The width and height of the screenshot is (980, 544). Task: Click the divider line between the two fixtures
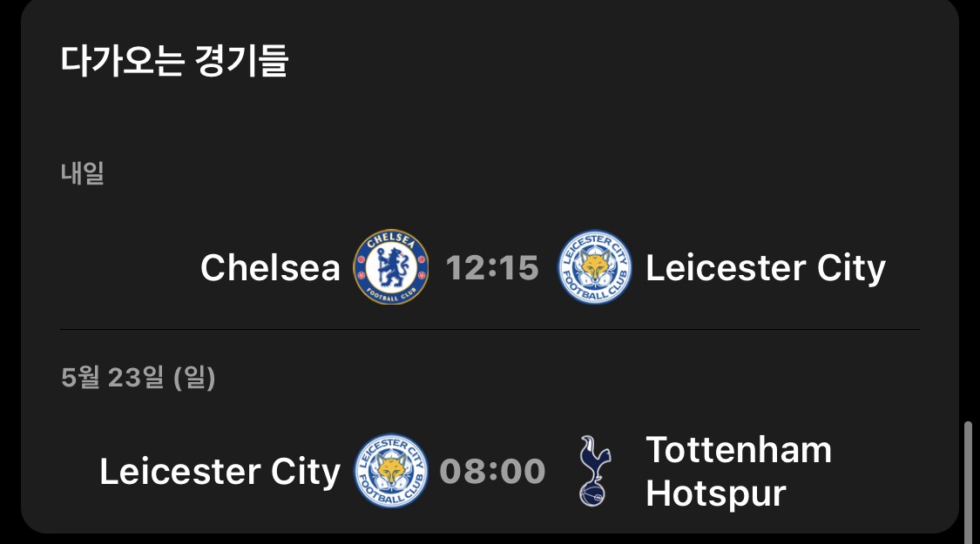coord(490,329)
